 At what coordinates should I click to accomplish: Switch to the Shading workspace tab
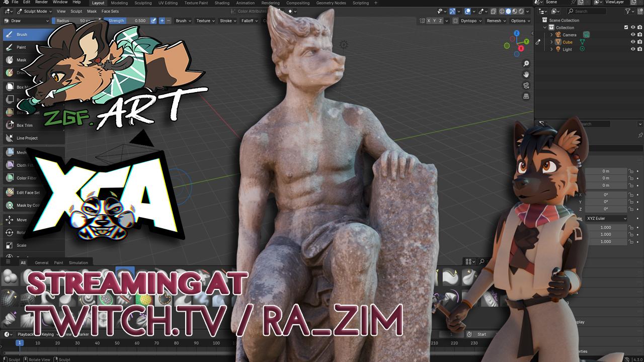222,3
